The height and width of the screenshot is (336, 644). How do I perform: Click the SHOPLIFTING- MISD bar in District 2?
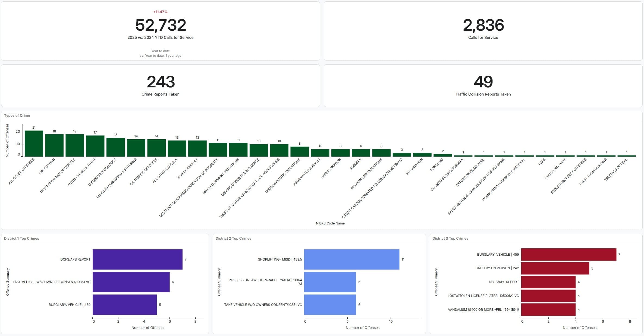point(351,259)
